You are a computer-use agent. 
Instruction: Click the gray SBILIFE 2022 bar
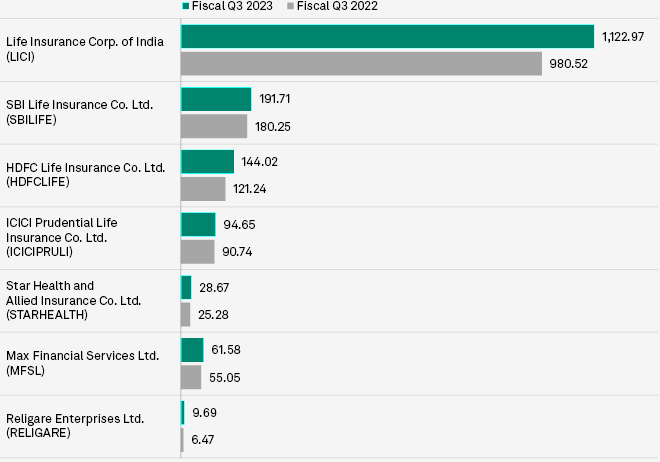point(214,126)
